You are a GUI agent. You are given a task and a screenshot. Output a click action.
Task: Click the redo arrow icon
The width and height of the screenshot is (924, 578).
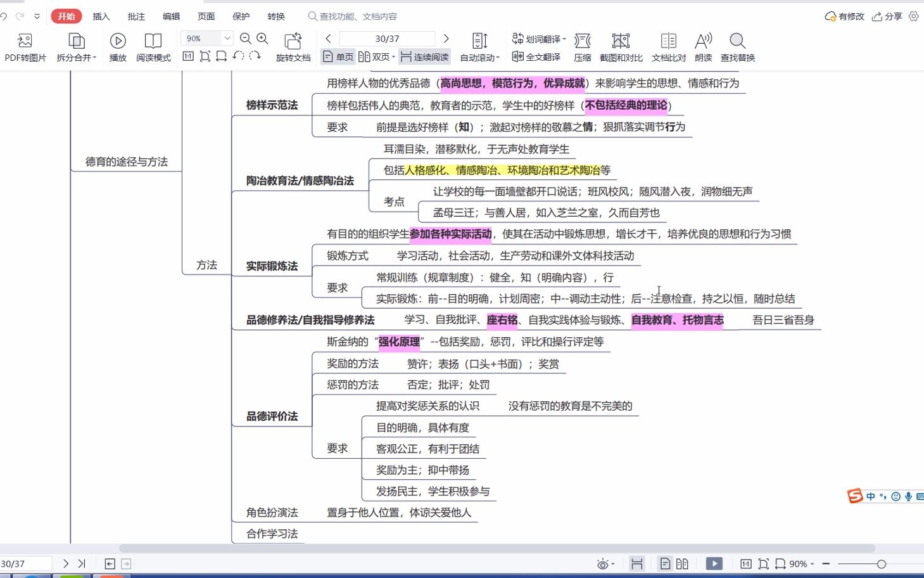coord(20,16)
